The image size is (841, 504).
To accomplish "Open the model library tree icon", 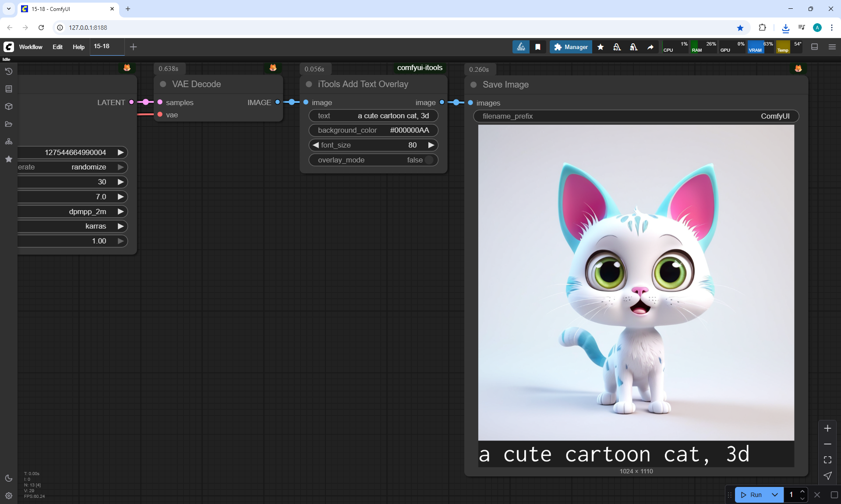I will 9,141.
